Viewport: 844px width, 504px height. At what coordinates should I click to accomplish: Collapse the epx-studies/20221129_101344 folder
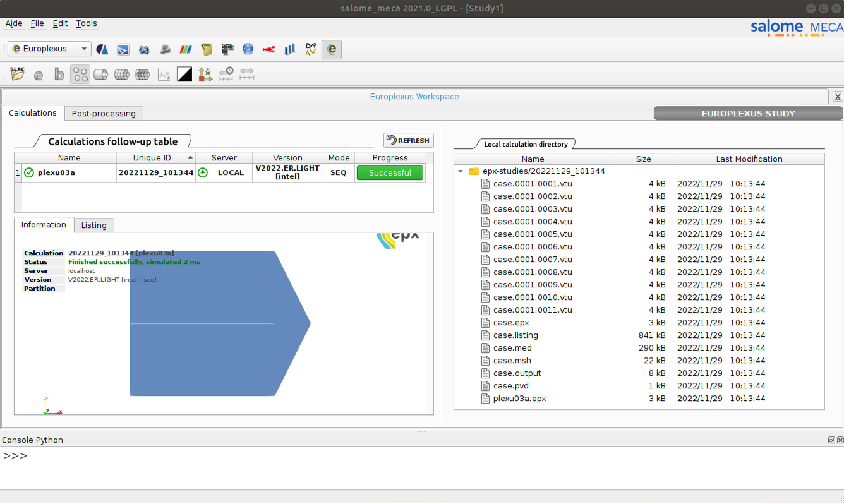click(461, 171)
